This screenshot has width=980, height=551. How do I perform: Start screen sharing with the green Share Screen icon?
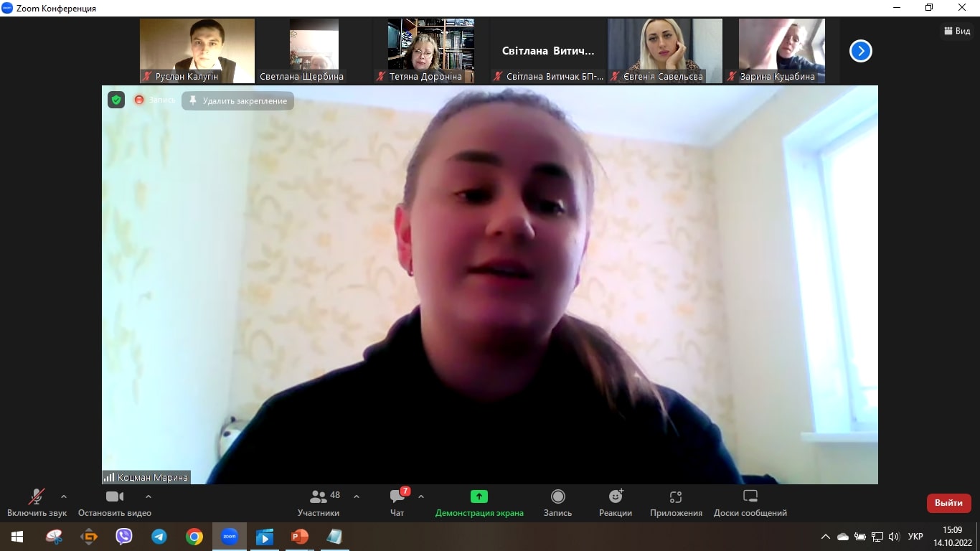coord(479,496)
